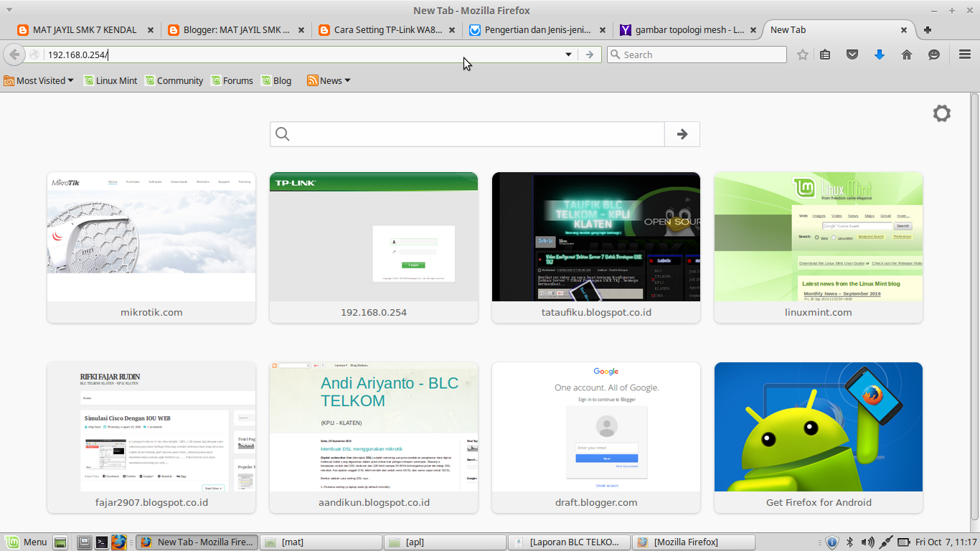The width and height of the screenshot is (980, 551).
Task: Expand the address bar history dropdown
Action: point(568,55)
